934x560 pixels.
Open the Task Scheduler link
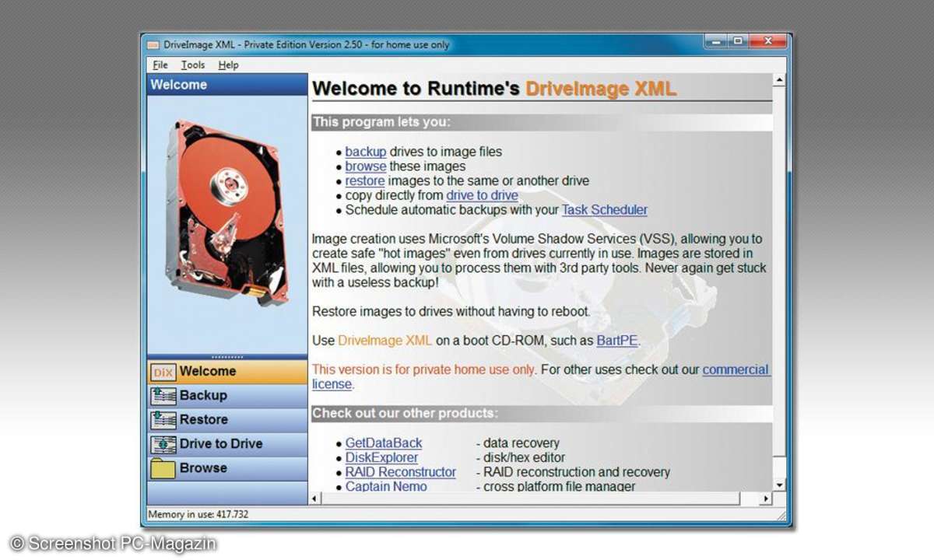click(x=604, y=210)
